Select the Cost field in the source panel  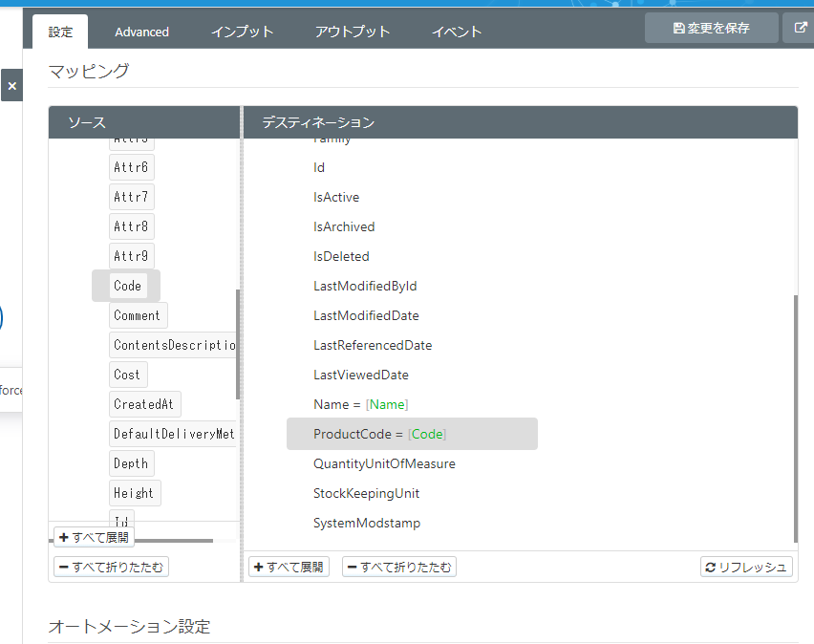[x=127, y=375]
